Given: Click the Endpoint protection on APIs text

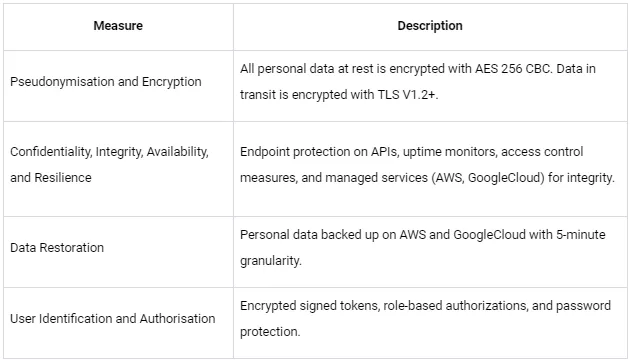Looking at the screenshot, I should click(318, 152).
